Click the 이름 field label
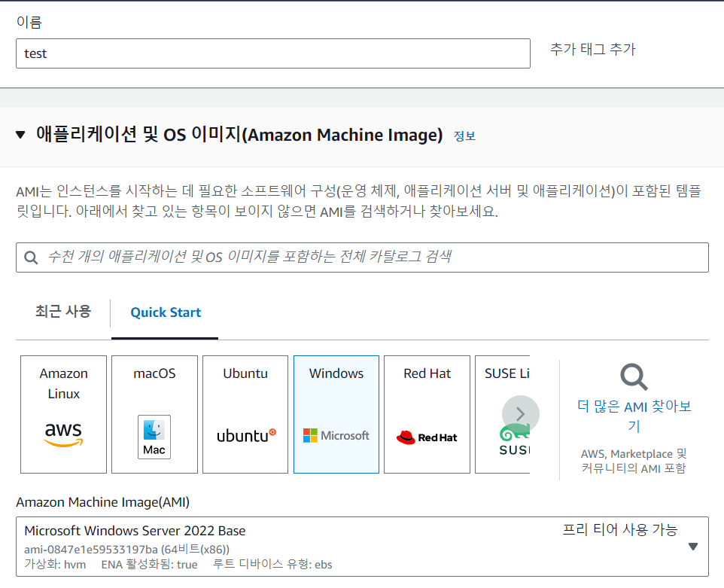This screenshot has width=724, height=588. tap(29, 22)
